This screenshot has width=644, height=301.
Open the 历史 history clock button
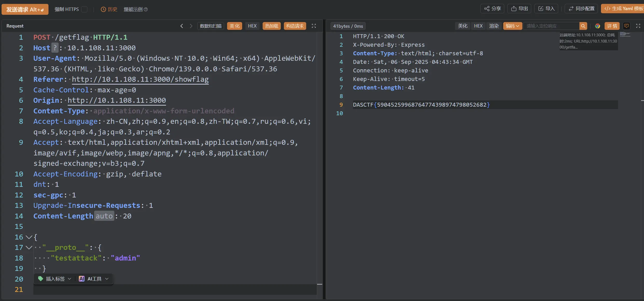tap(109, 9)
